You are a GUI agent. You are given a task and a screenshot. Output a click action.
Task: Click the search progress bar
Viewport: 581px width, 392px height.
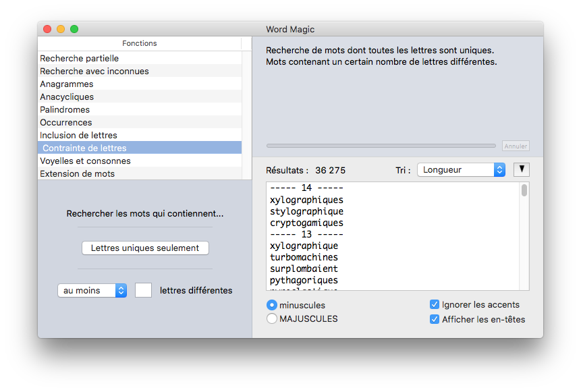[x=381, y=146]
